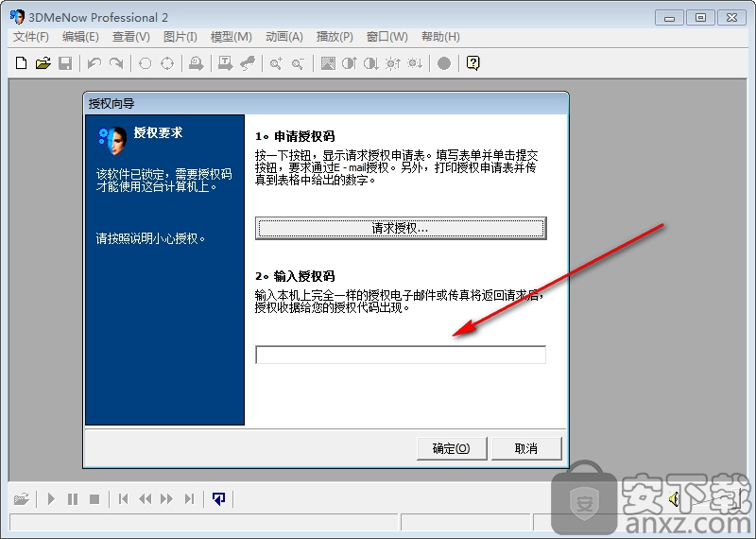Click the '授权要求' heading text
The width and height of the screenshot is (756, 539).
click(158, 132)
